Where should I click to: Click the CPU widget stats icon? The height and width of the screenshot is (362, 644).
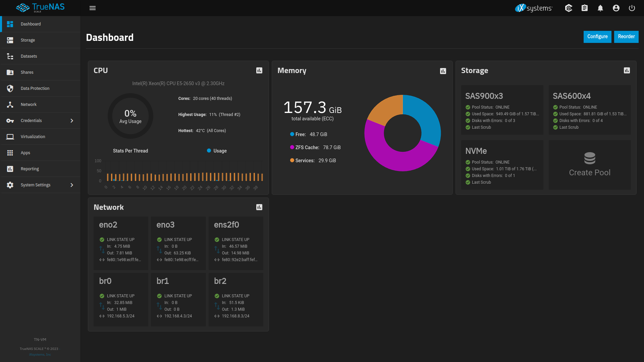coord(260,70)
